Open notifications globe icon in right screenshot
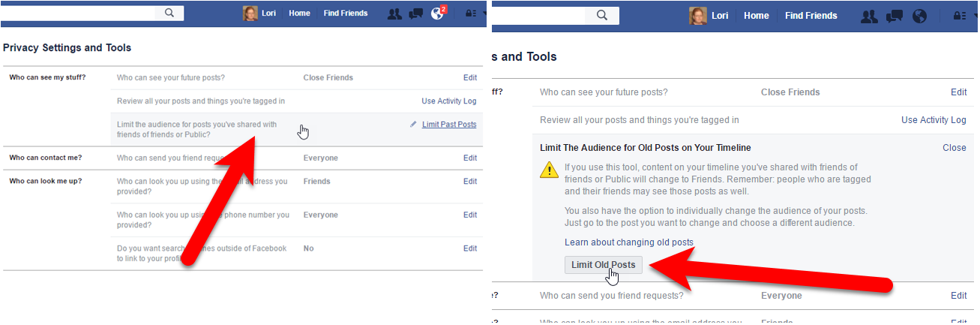The width and height of the screenshot is (980, 325). click(919, 16)
